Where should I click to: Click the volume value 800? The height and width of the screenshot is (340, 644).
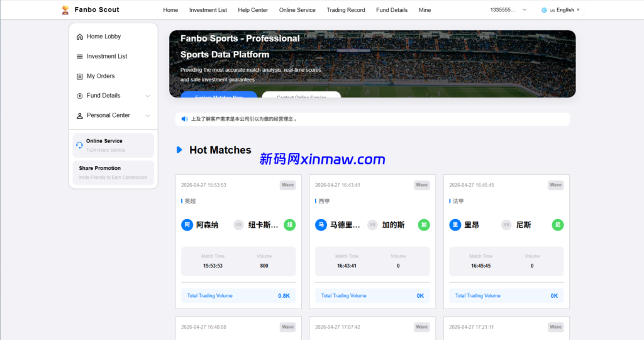coord(264,266)
